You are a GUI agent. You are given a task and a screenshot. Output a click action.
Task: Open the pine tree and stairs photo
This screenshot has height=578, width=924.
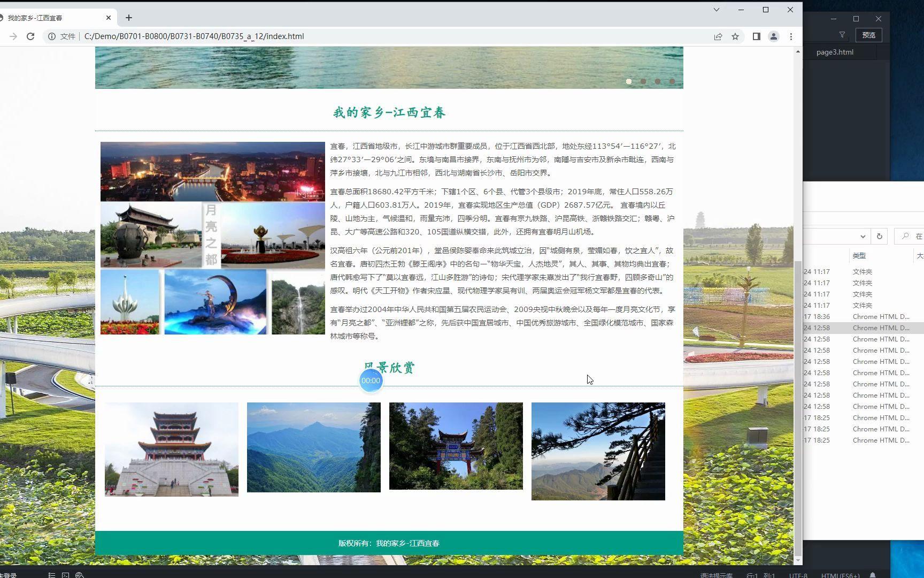[598, 452]
